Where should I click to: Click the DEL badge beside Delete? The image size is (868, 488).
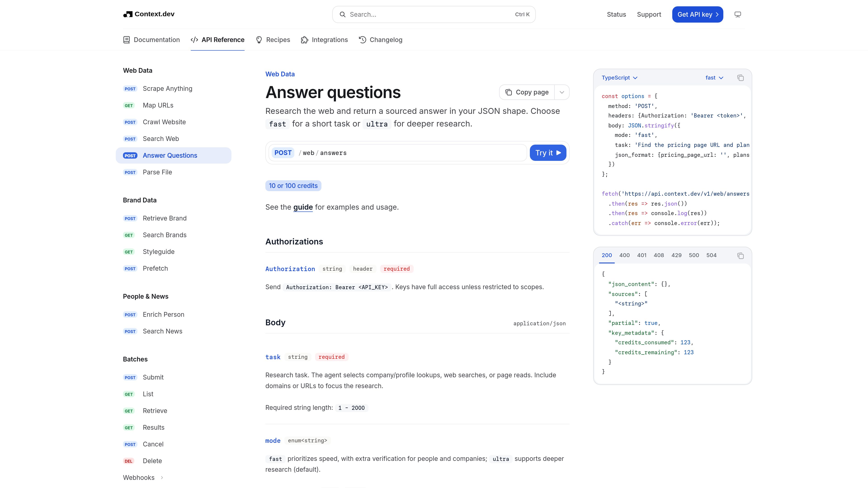pyautogui.click(x=128, y=461)
